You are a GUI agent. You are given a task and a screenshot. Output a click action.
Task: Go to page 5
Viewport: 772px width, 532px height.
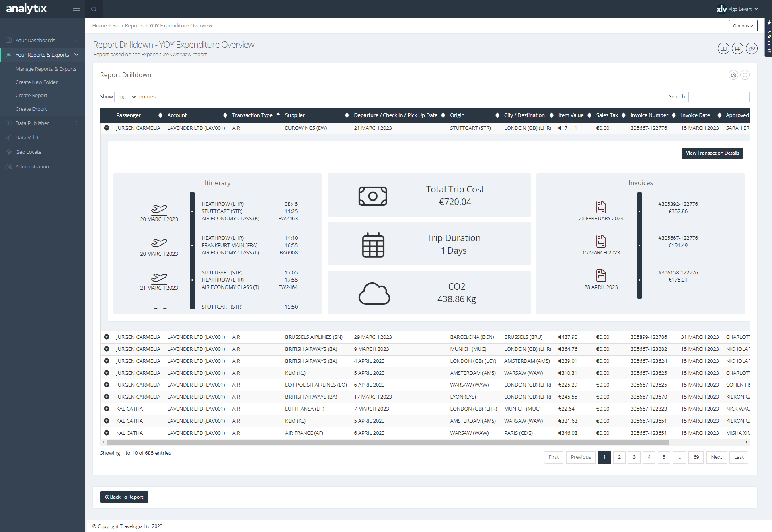664,457
